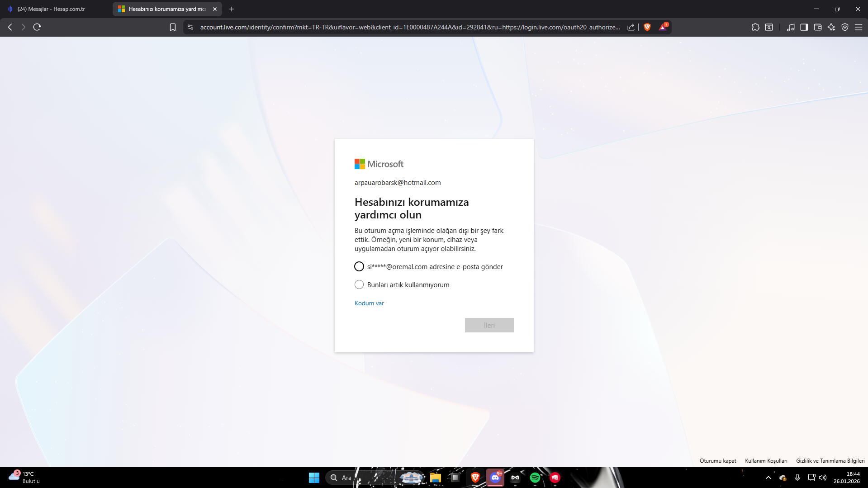Launch Spotify from the taskbar
Viewport: 868px width, 488px height.
(x=535, y=478)
